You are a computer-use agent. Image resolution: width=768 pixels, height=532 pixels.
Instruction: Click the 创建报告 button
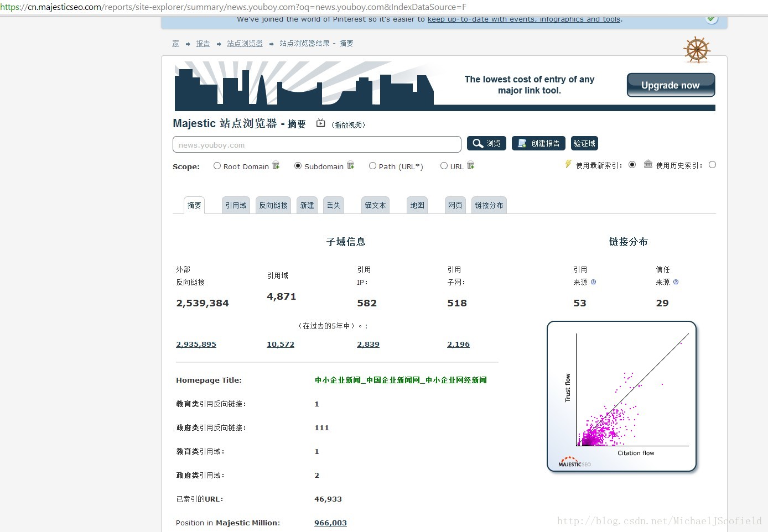pos(538,143)
